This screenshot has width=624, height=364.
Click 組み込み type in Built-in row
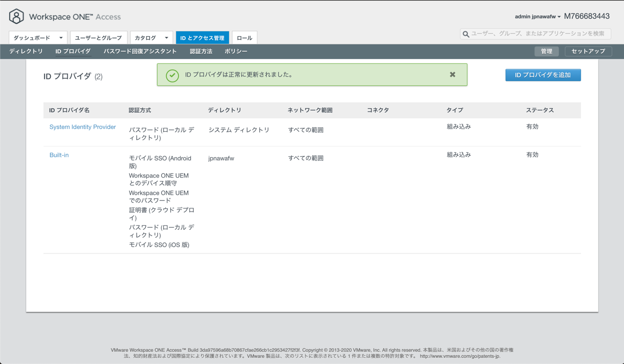[x=458, y=155]
